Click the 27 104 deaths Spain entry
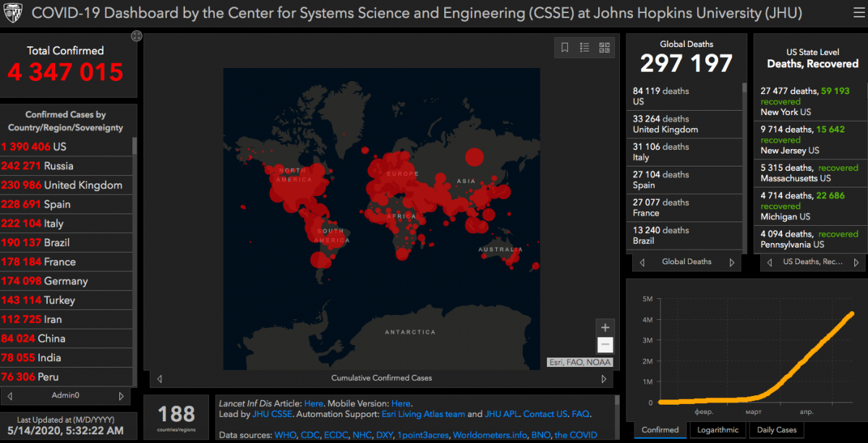Viewport: 868px width, 443px height. [684, 180]
